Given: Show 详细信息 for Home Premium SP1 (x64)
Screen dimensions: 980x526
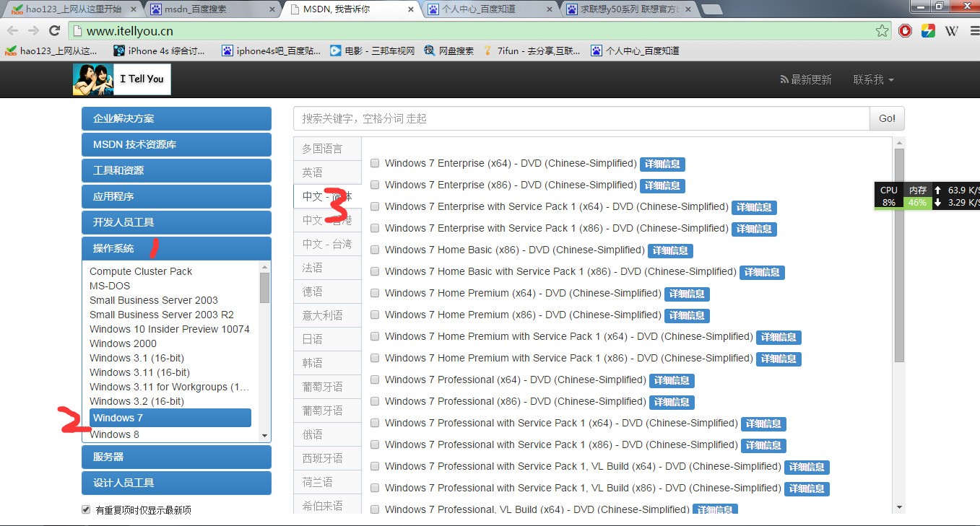Looking at the screenshot, I should click(779, 337).
